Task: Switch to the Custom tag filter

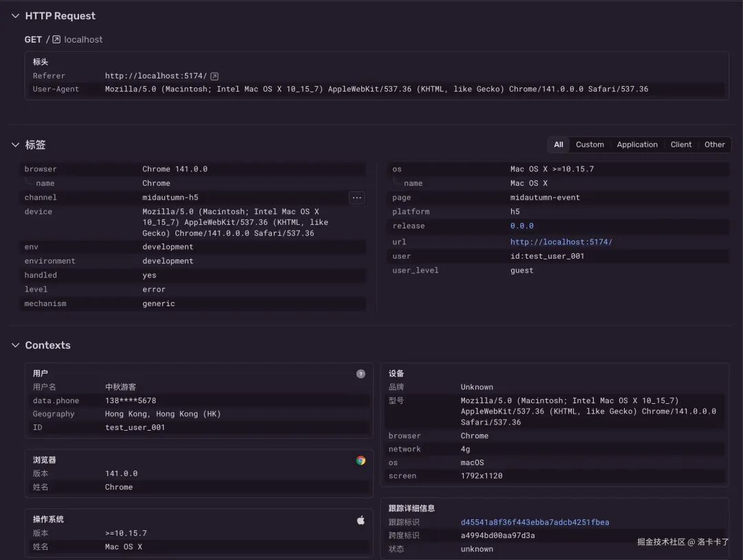Action: pyautogui.click(x=590, y=144)
